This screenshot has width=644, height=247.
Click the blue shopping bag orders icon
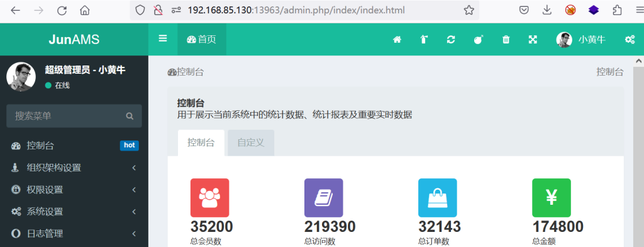[x=438, y=198]
